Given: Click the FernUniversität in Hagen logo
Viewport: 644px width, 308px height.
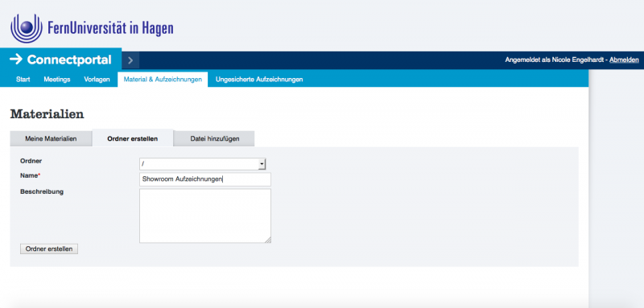Looking at the screenshot, I should pyautogui.click(x=92, y=28).
